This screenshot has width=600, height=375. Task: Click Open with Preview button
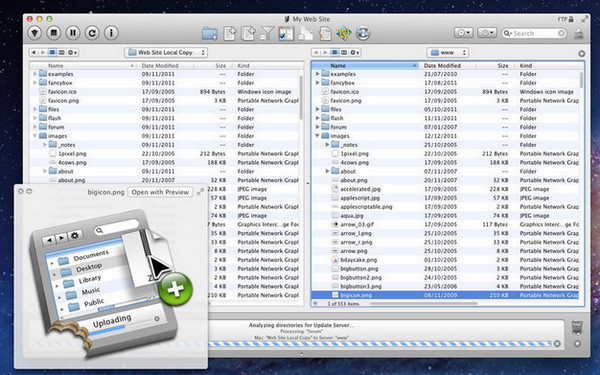[x=160, y=192]
